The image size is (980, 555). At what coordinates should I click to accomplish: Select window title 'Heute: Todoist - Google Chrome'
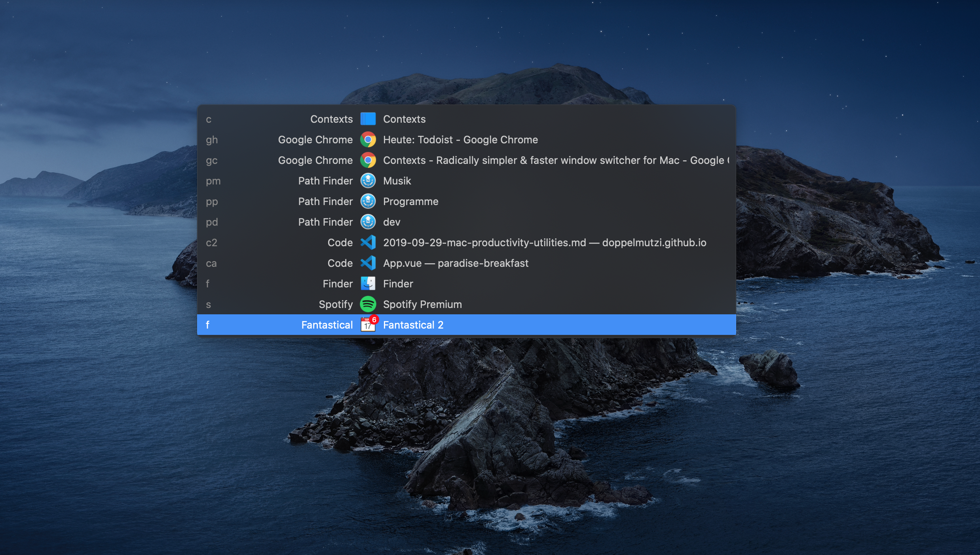pyautogui.click(x=460, y=140)
